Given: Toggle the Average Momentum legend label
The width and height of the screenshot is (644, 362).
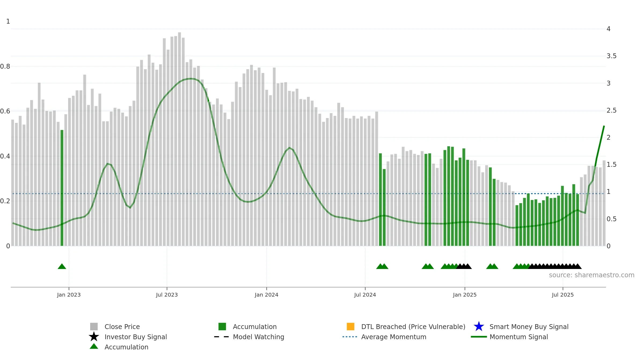Looking at the screenshot, I should [x=394, y=337].
